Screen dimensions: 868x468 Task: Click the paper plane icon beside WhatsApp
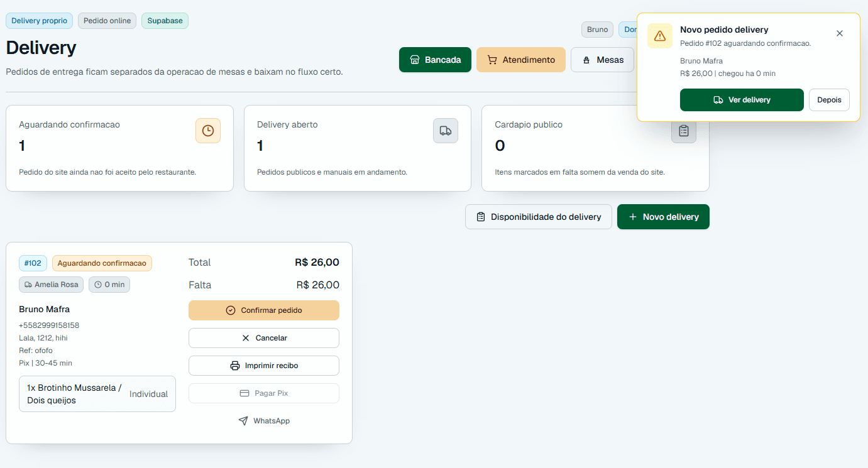click(243, 421)
